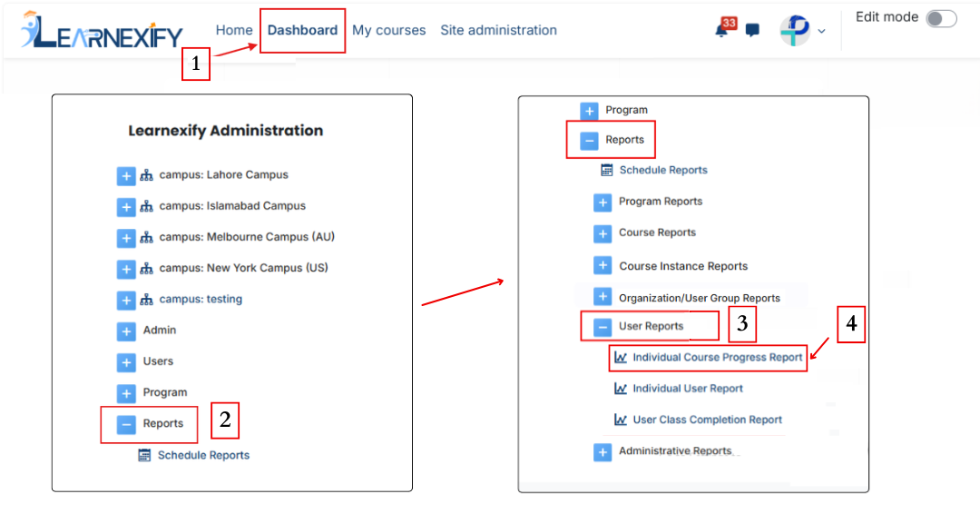The height and width of the screenshot is (514, 980).
Task: Click 'Course Instance Reports' label text
Action: [683, 266]
